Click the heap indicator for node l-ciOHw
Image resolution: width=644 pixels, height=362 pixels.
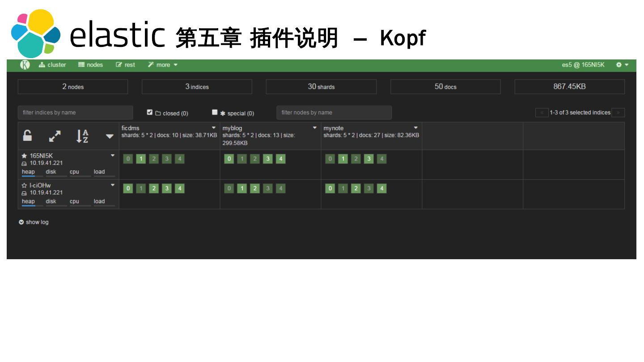click(32, 202)
